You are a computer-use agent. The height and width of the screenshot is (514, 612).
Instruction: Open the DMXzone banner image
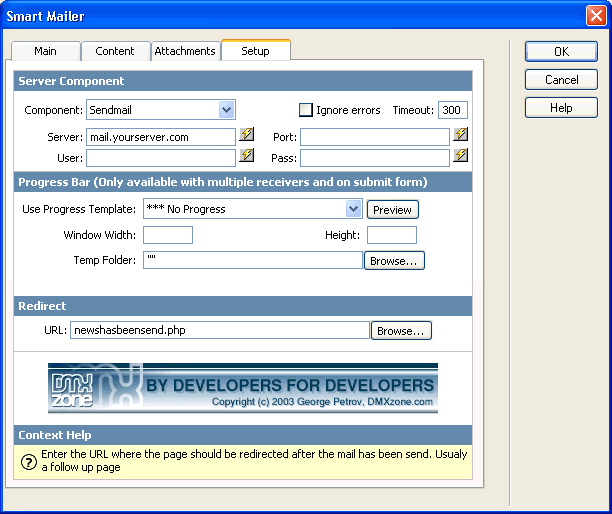[243, 388]
